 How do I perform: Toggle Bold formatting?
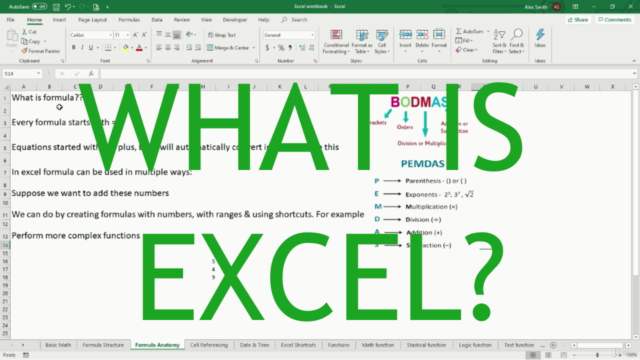tap(73, 48)
